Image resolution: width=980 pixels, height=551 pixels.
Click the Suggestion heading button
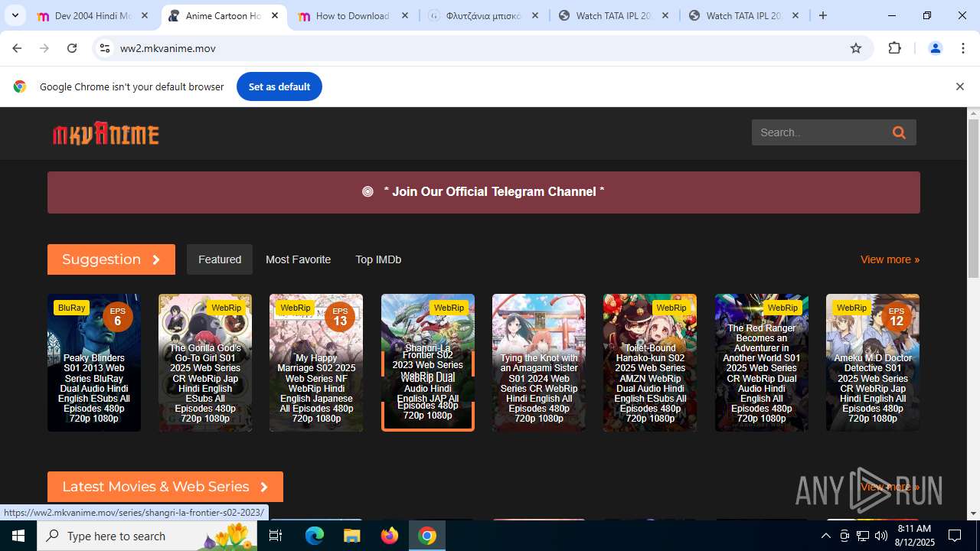pyautogui.click(x=111, y=259)
